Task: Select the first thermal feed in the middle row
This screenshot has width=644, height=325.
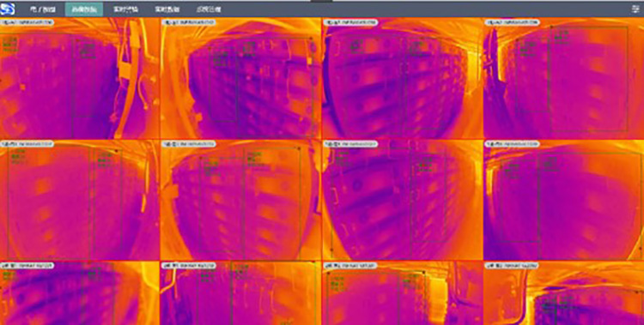Action: (x=80, y=201)
